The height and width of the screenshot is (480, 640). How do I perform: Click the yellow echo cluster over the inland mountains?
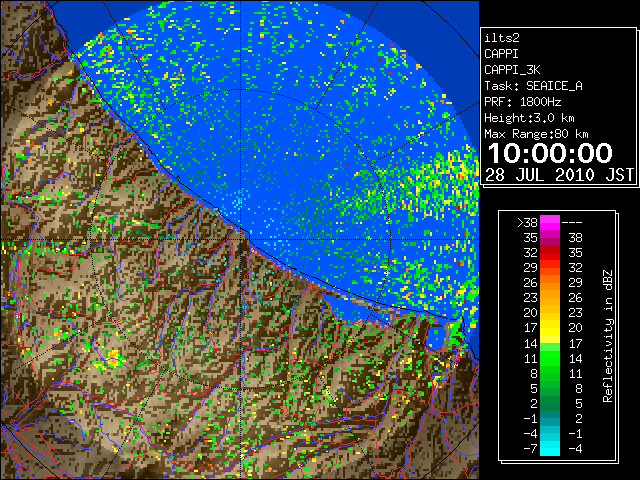[112, 359]
